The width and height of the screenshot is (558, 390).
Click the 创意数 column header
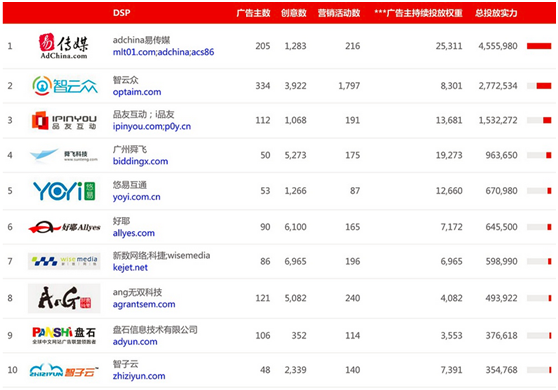(x=294, y=13)
